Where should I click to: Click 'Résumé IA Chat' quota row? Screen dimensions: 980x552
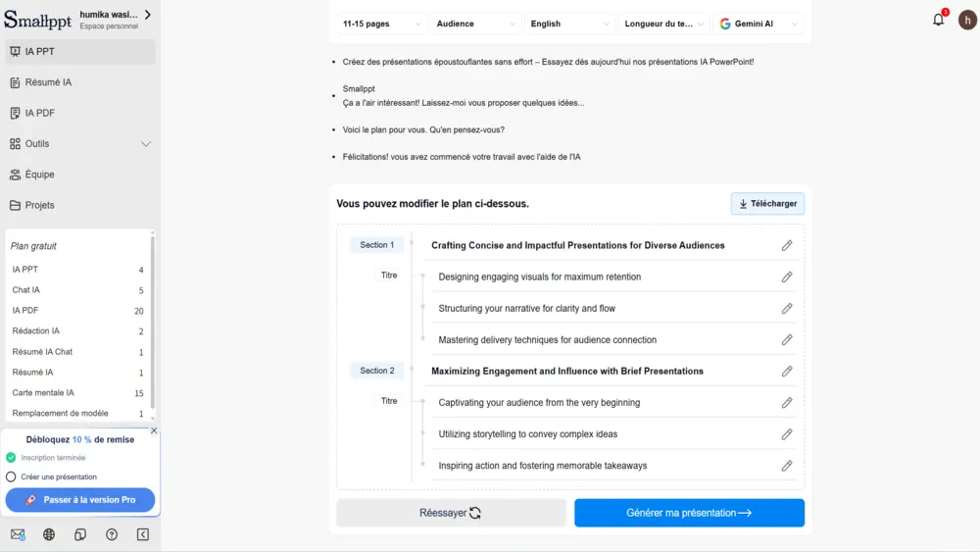point(77,351)
